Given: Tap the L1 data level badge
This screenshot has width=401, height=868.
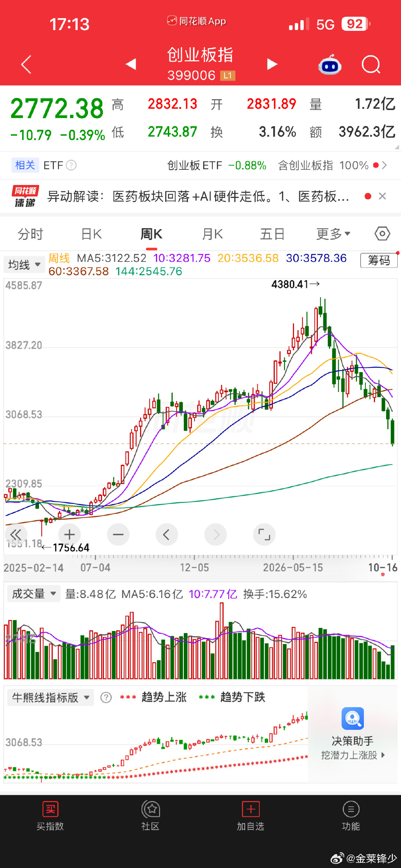Looking at the screenshot, I should point(228,76).
